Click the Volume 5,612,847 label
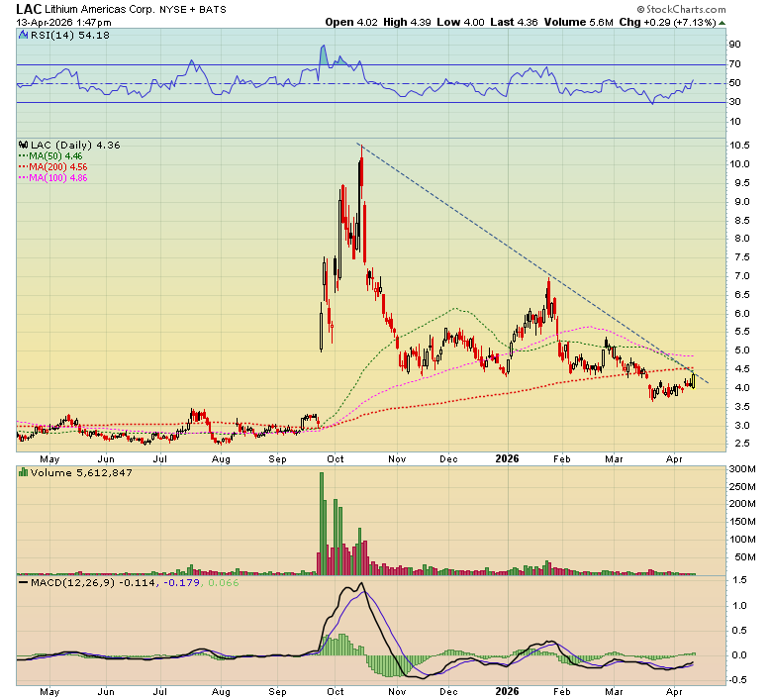Viewport: 772px width, 700px height. pos(81,473)
